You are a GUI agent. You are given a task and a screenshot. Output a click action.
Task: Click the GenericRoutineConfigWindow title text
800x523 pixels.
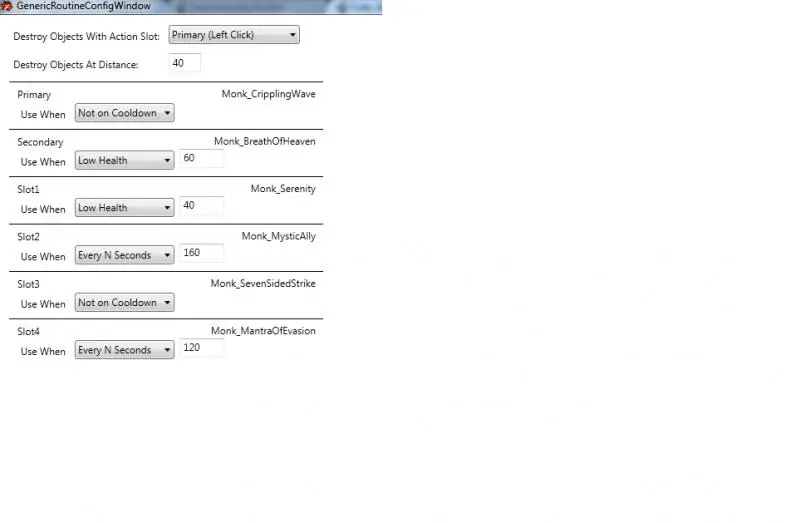(83, 6)
